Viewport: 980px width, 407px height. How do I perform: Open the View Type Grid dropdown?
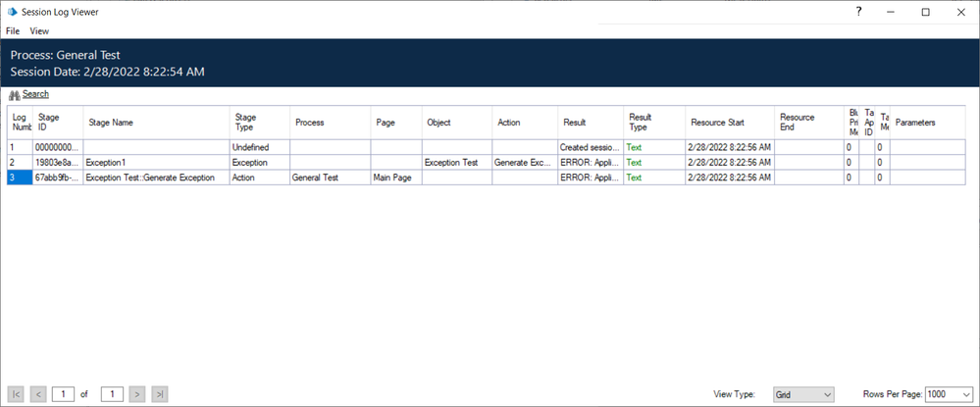tap(803, 394)
